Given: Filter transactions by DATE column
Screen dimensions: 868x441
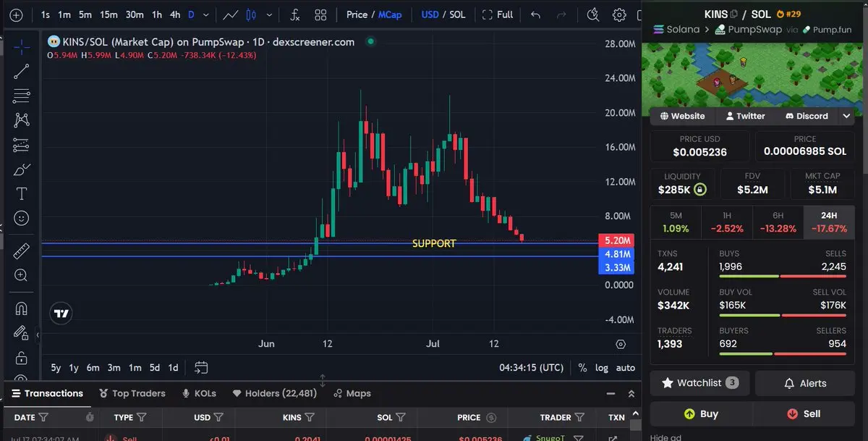Looking at the screenshot, I should [x=43, y=417].
